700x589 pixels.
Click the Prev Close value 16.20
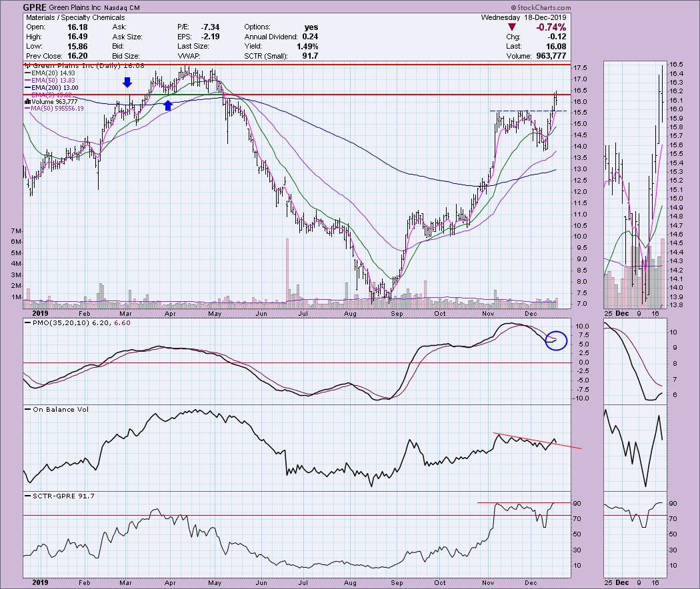pos(77,56)
